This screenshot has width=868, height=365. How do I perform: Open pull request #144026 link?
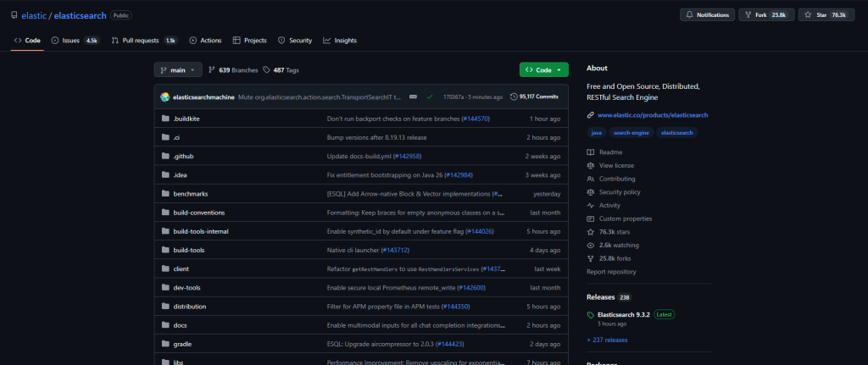(480, 231)
